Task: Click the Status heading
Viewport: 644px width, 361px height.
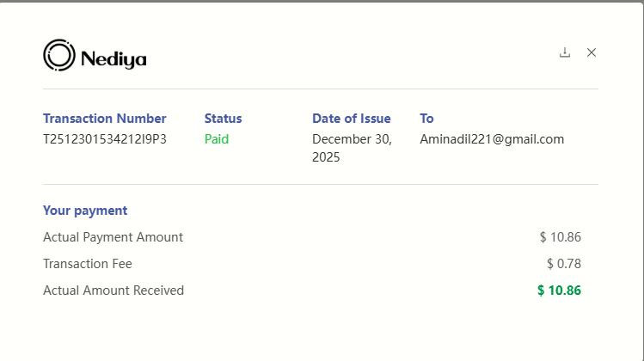Action: coord(223,119)
